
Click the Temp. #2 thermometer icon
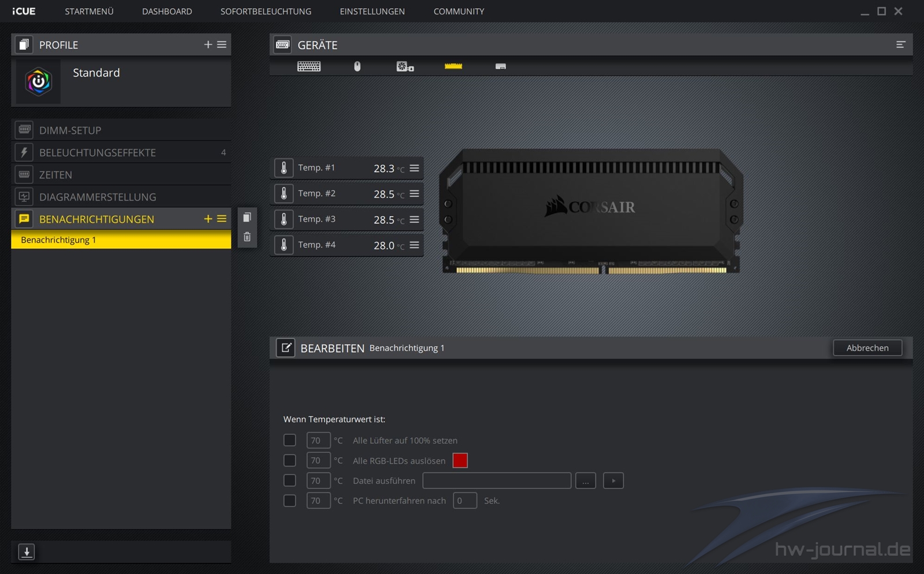284,193
